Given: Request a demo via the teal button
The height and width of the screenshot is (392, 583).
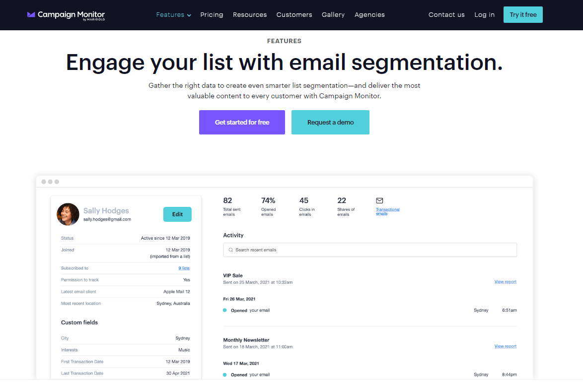Looking at the screenshot, I should (x=331, y=122).
